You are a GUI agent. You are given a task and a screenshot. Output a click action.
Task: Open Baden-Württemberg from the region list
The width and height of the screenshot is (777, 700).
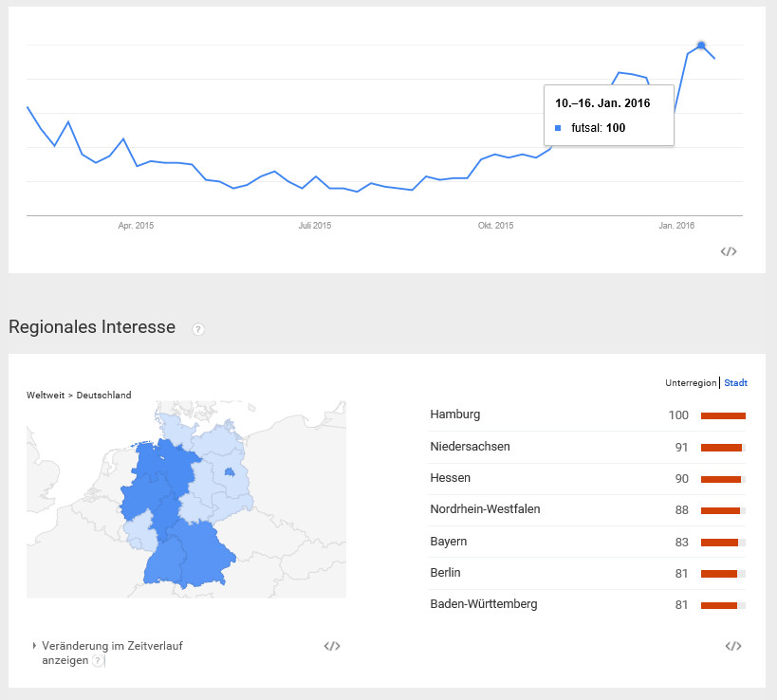[483, 604]
